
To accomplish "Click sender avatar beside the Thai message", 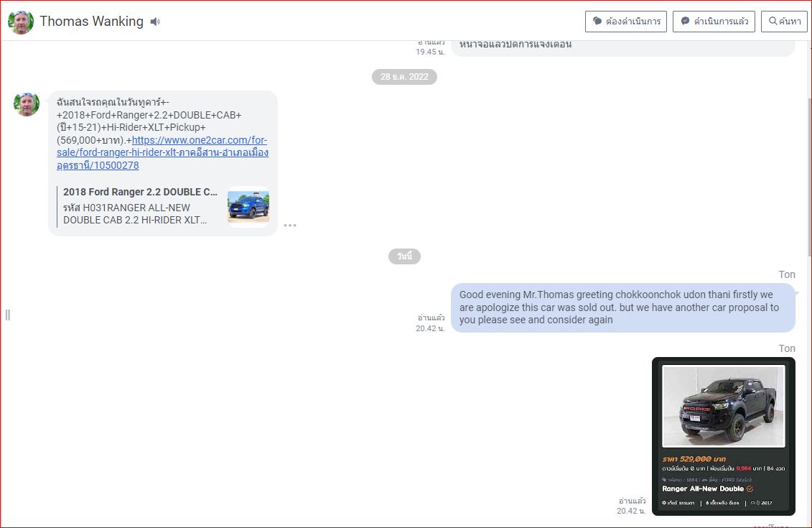I will pyautogui.click(x=27, y=104).
